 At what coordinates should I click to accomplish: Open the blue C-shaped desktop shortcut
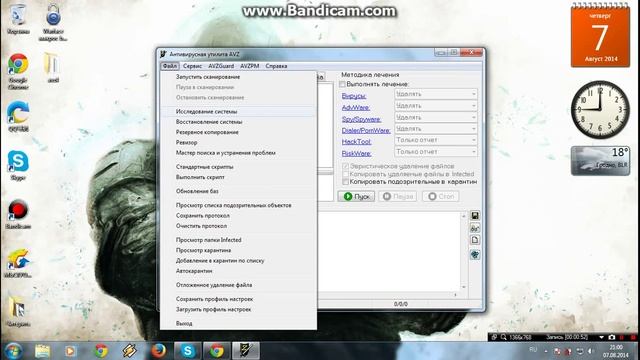(18, 116)
